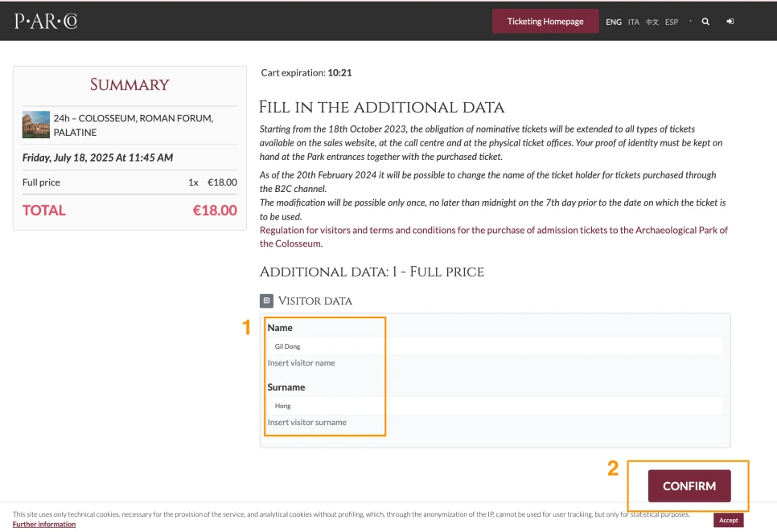Collapse the Visitor Data section icon
This screenshot has width=777, height=532.
click(267, 301)
